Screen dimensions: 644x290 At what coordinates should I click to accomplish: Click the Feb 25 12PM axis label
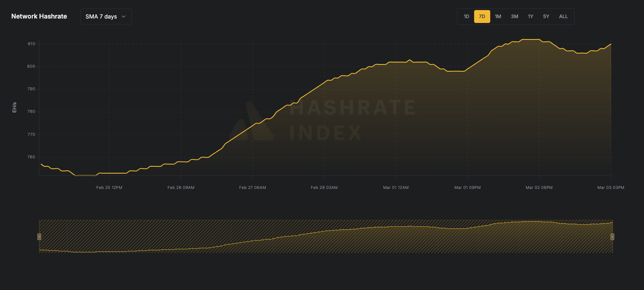pos(109,188)
